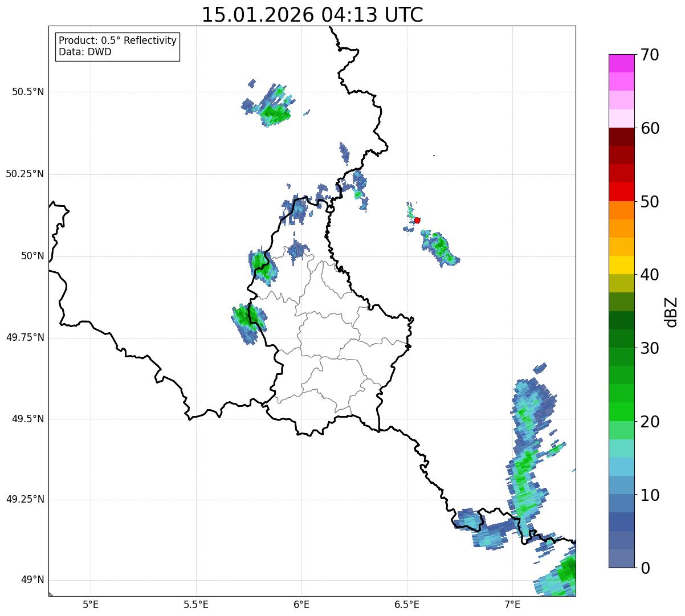
Task: Click the 6°E longitude label
Action: tap(301, 604)
